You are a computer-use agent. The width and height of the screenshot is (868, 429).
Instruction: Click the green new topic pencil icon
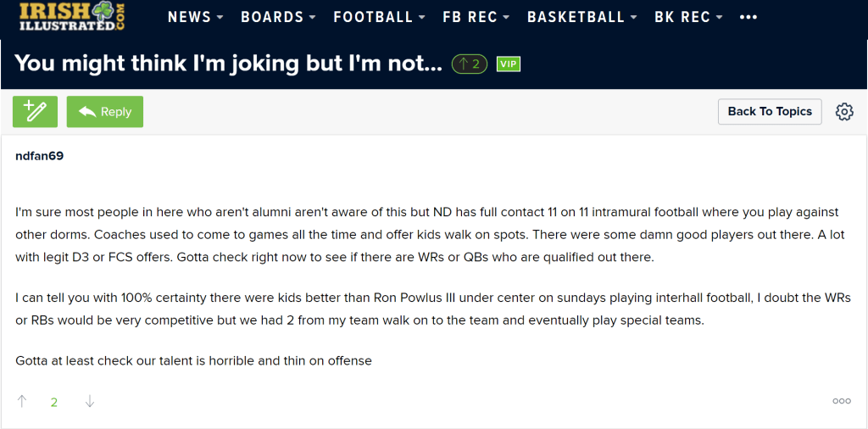tap(35, 112)
